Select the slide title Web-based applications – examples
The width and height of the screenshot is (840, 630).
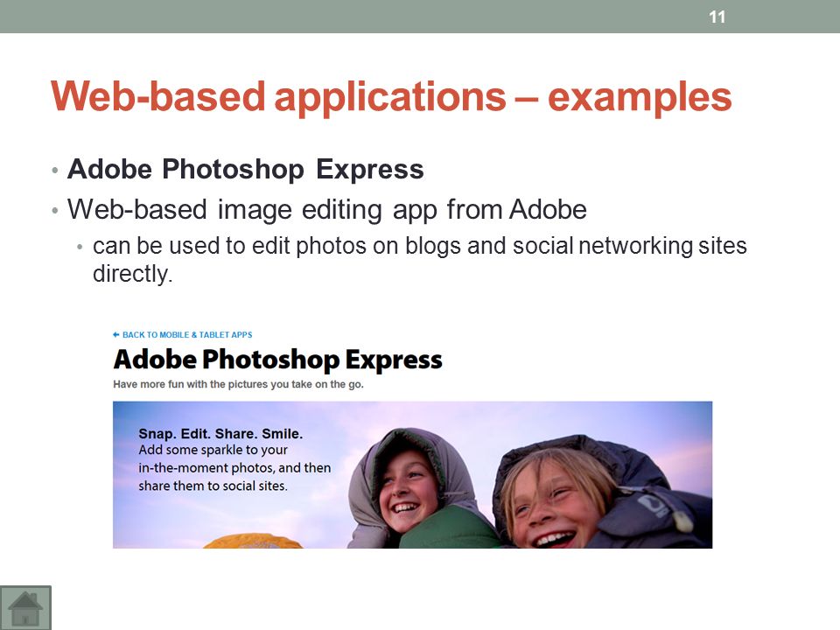[391, 97]
